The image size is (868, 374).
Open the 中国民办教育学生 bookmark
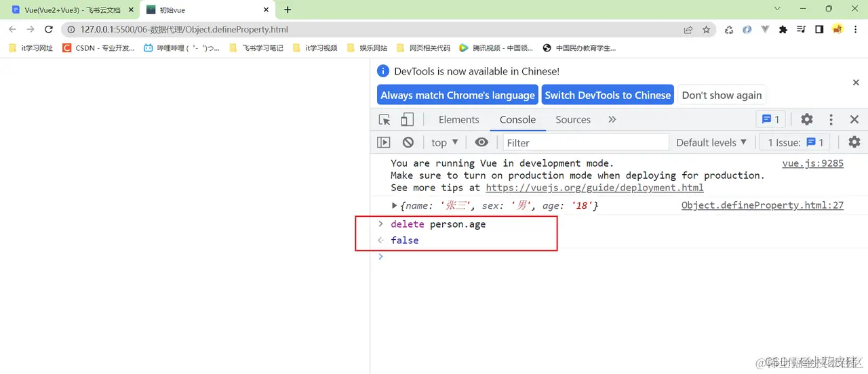pos(580,48)
